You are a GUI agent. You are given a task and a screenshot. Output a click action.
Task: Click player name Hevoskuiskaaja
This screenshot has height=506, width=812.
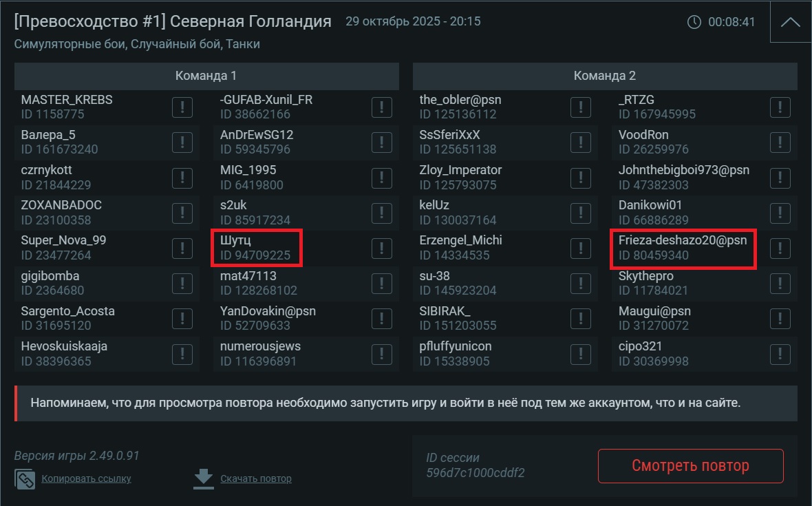[64, 346]
